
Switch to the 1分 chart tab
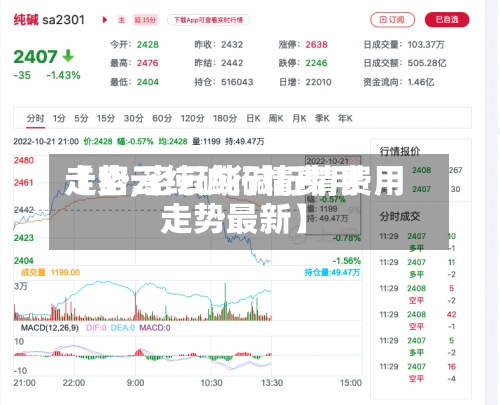tap(59, 118)
